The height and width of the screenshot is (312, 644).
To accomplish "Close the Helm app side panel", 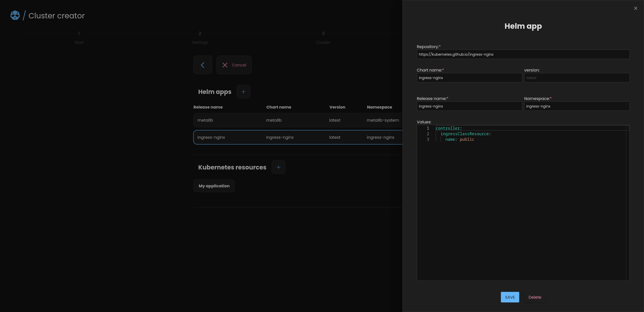I will pos(635,8).
